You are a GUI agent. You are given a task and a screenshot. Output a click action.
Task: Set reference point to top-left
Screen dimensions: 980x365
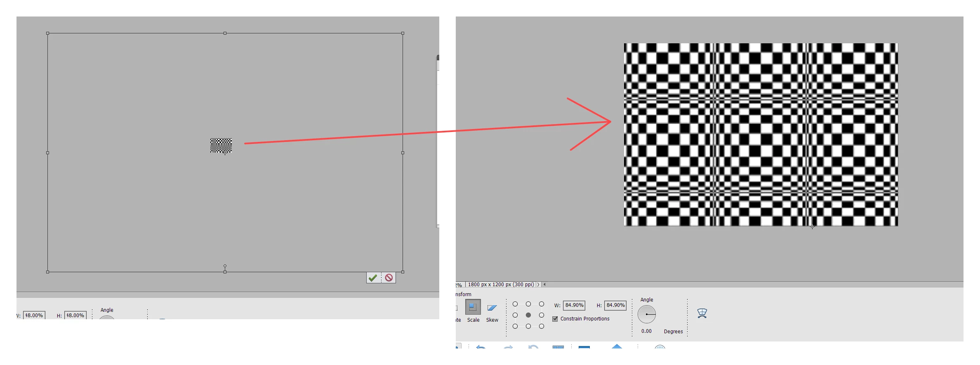point(515,304)
